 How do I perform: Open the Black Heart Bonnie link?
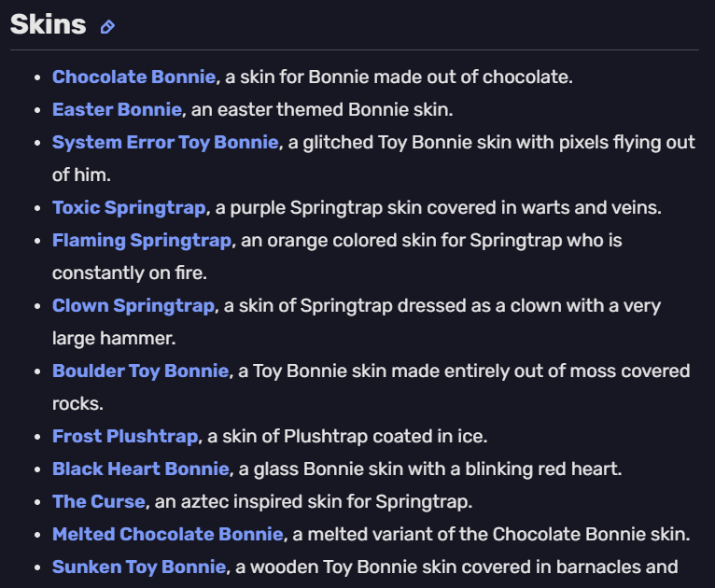tap(140, 469)
